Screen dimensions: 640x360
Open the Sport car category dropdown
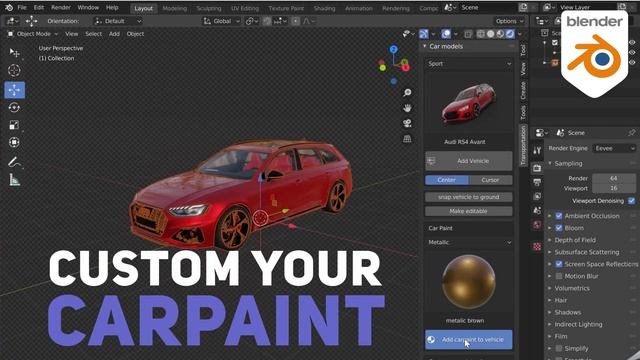(x=469, y=64)
